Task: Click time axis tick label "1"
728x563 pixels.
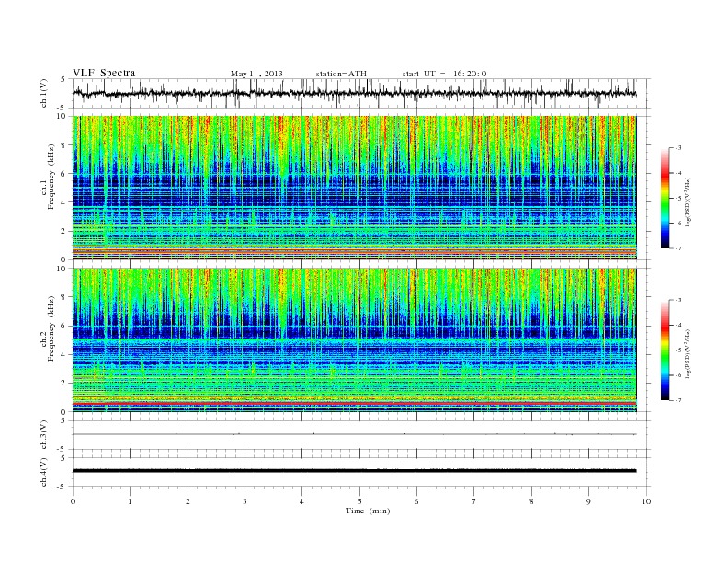Action: tap(130, 501)
